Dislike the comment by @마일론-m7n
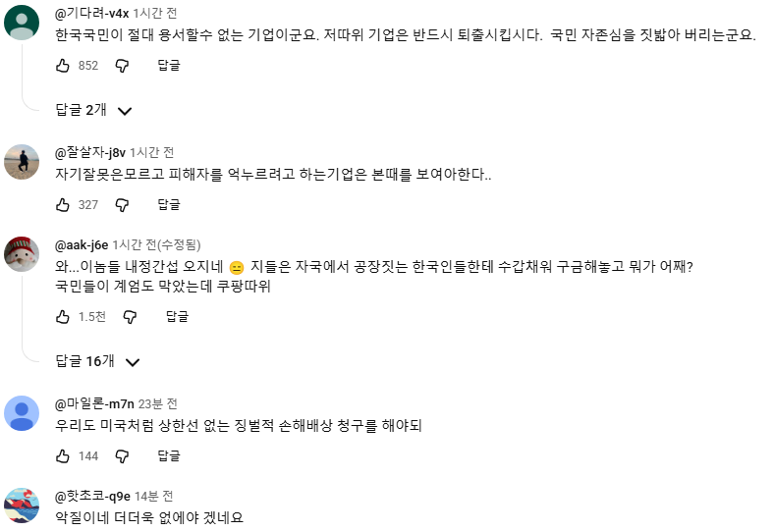The height and width of the screenshot is (532, 774). [122, 456]
